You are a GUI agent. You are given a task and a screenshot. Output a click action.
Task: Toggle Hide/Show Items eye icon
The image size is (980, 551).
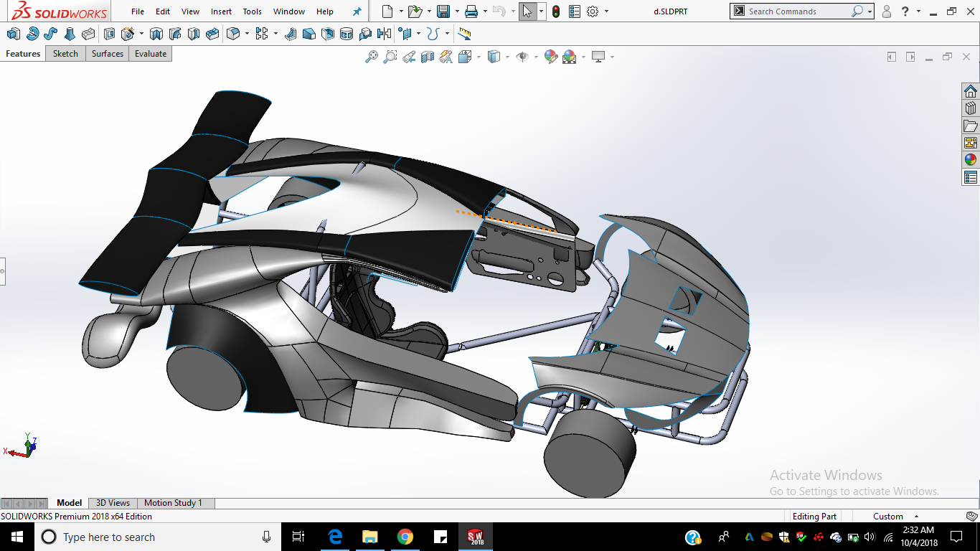pos(522,57)
